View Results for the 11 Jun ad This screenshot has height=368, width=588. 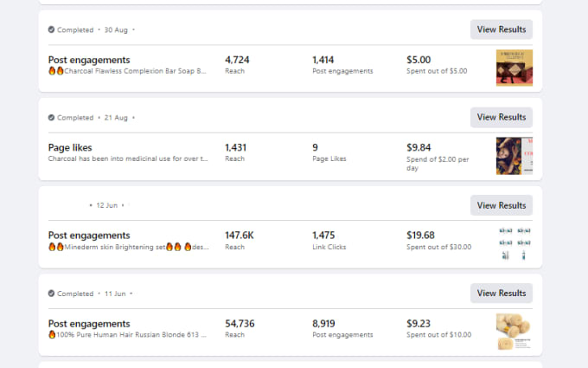click(x=502, y=293)
